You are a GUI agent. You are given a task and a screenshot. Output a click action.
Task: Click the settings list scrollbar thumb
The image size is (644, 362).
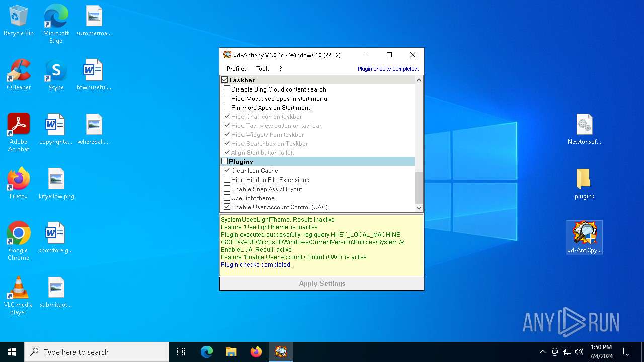419,187
